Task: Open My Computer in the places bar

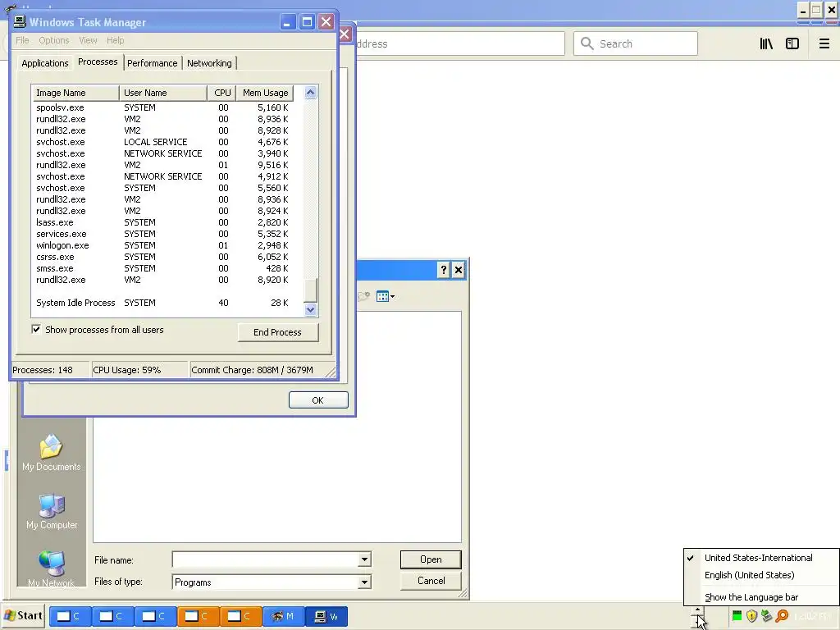Action: click(52, 512)
